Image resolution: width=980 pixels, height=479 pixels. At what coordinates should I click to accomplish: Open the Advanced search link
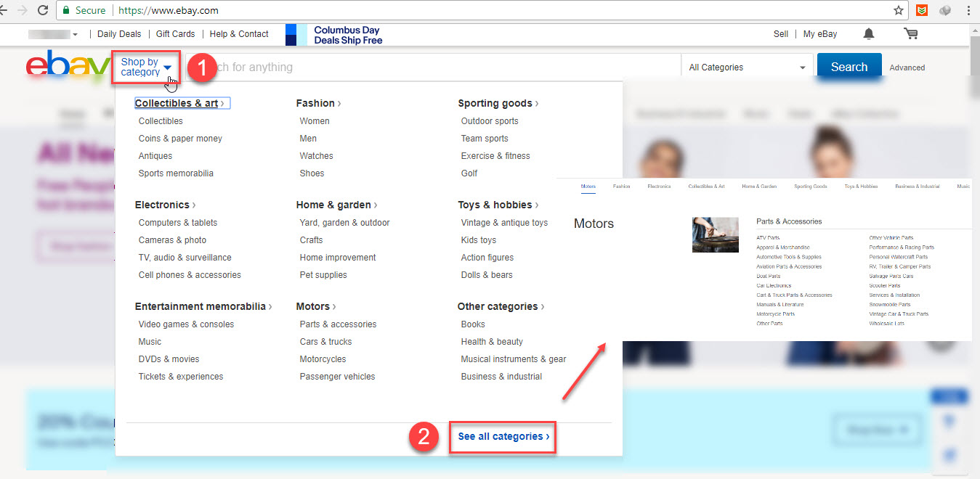[907, 67]
